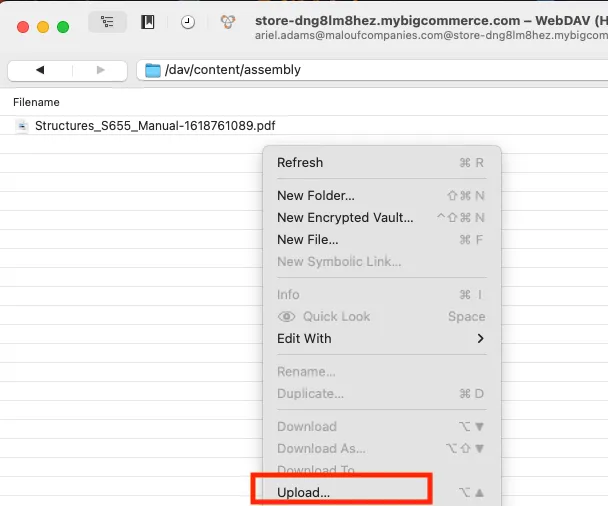
Task: Select New Encrypted Vault... menu entry
Action: 382,218
